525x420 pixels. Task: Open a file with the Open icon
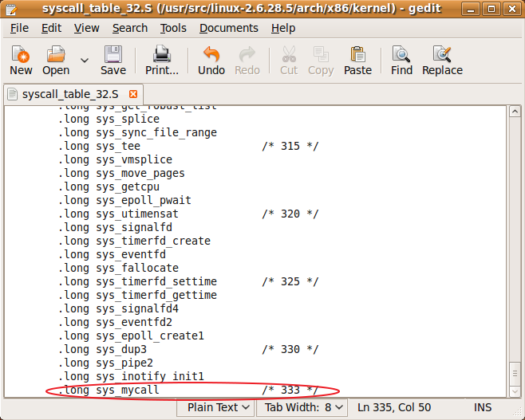pyautogui.click(x=56, y=61)
